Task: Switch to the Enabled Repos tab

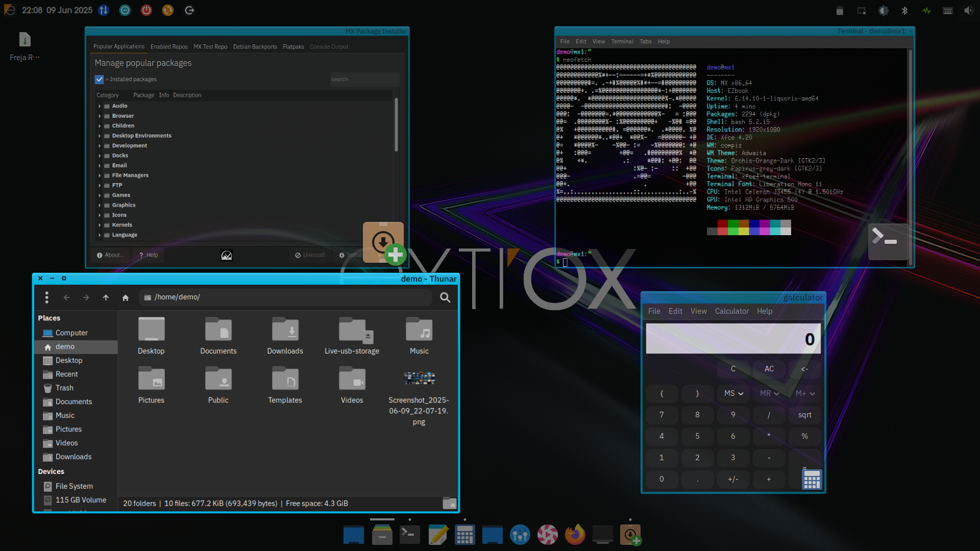Action: pyautogui.click(x=169, y=47)
